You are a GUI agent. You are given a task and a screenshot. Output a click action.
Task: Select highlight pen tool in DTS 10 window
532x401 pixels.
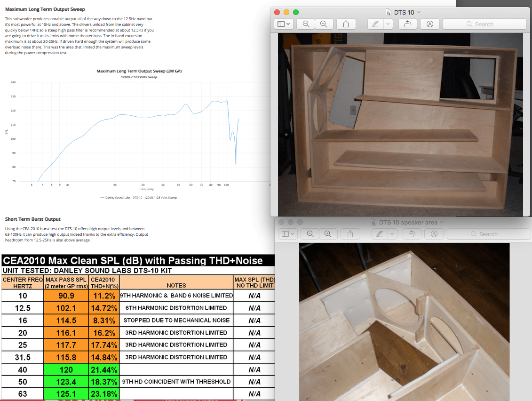coord(375,24)
